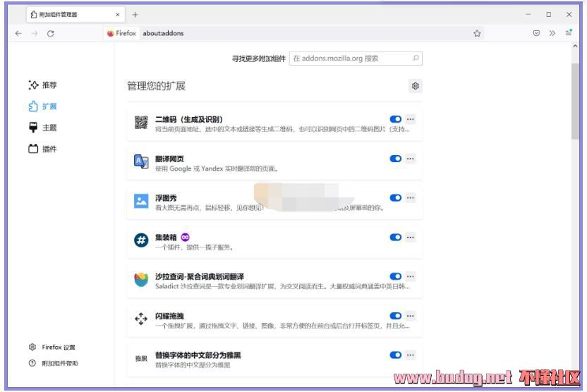This screenshot has height=392, width=587.
Task: Open the 翻译网页 extension details
Action: [274, 163]
